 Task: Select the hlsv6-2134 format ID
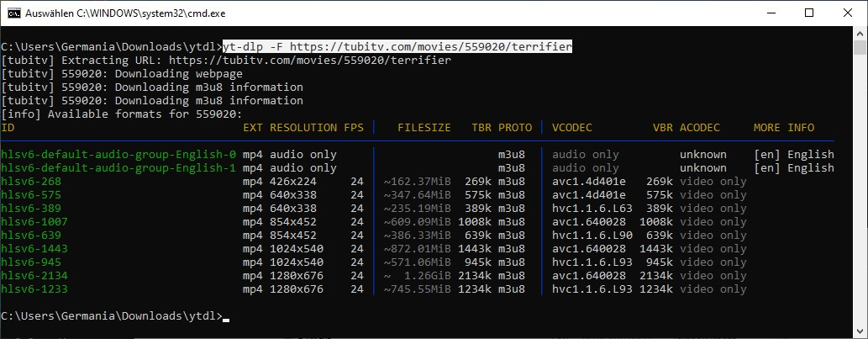(x=34, y=276)
